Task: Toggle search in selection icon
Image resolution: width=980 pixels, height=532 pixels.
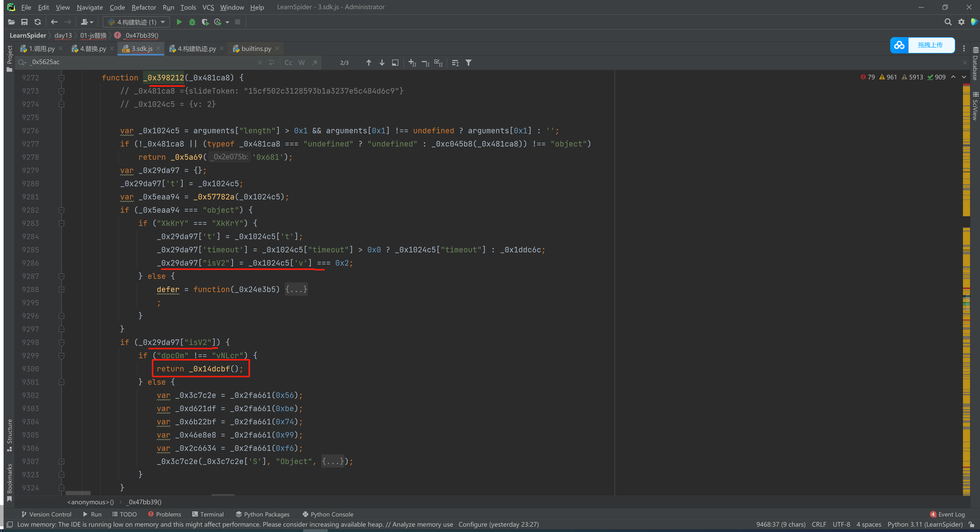Action: [x=395, y=62]
